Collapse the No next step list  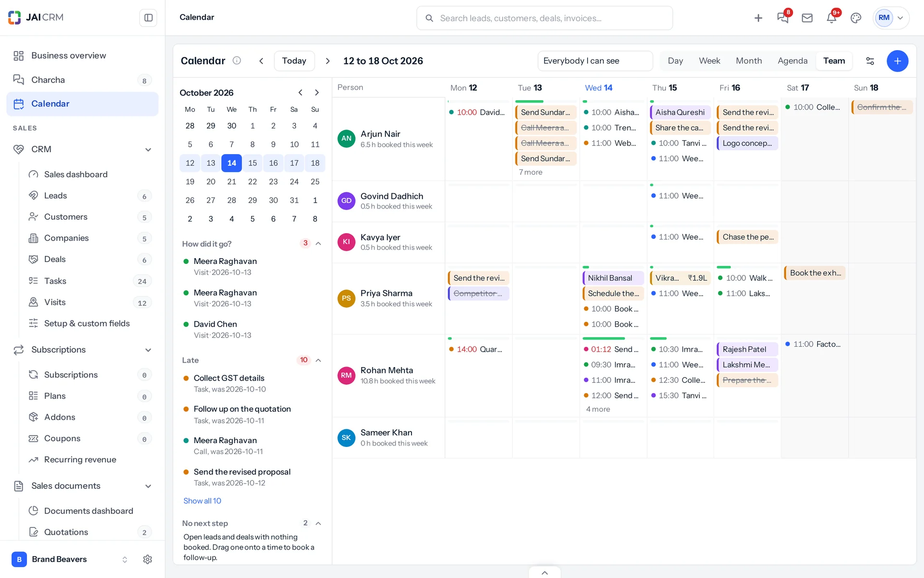coord(318,524)
